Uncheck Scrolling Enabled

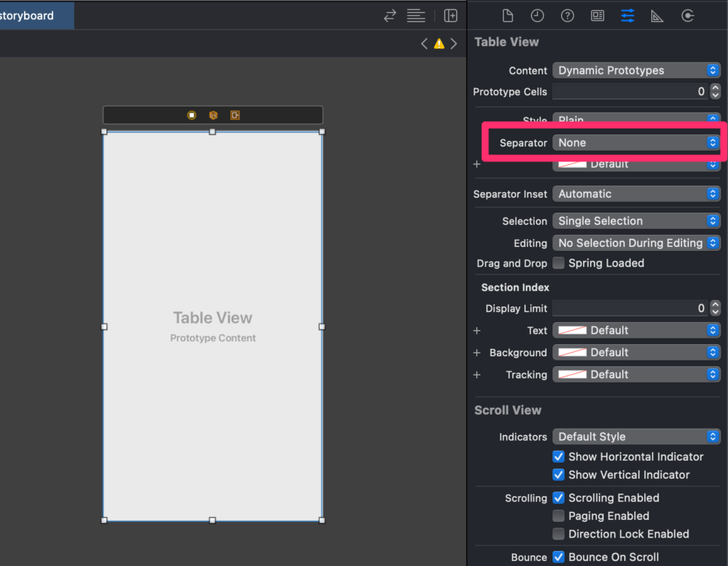(x=559, y=498)
